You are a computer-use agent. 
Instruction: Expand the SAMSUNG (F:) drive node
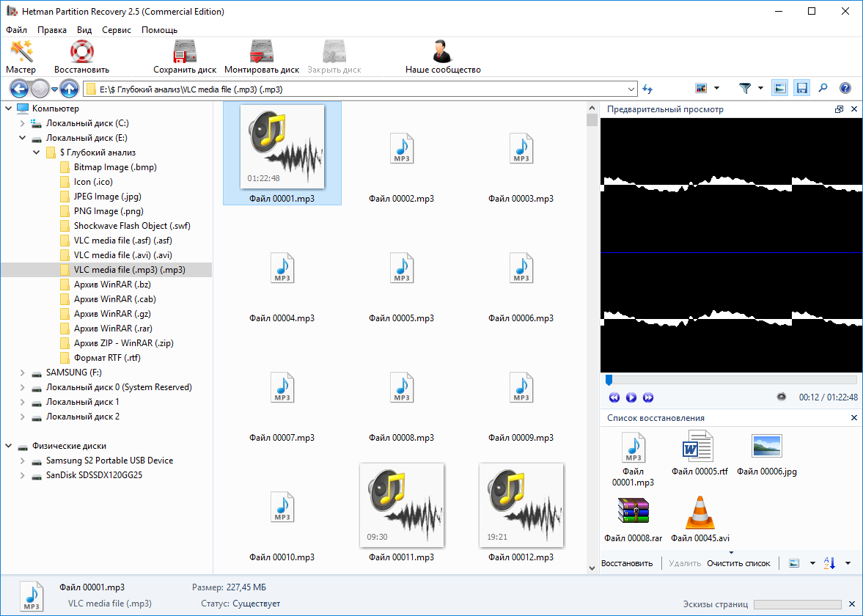point(22,373)
